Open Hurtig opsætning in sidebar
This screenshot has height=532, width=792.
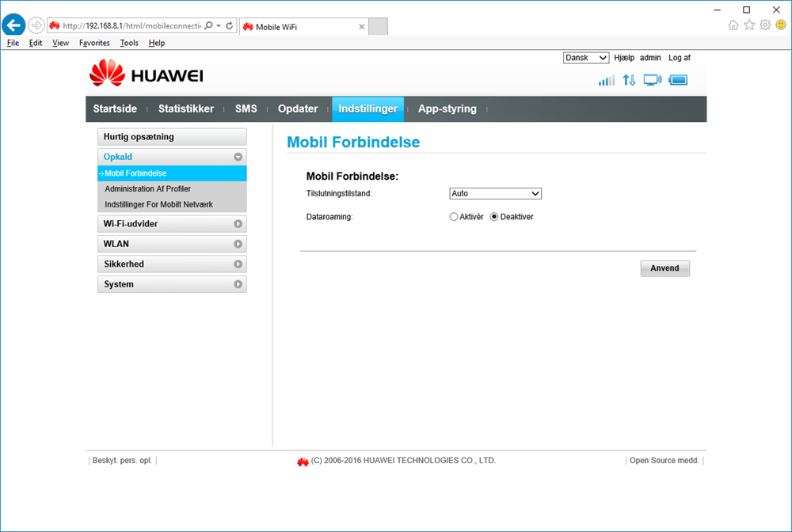tap(172, 137)
